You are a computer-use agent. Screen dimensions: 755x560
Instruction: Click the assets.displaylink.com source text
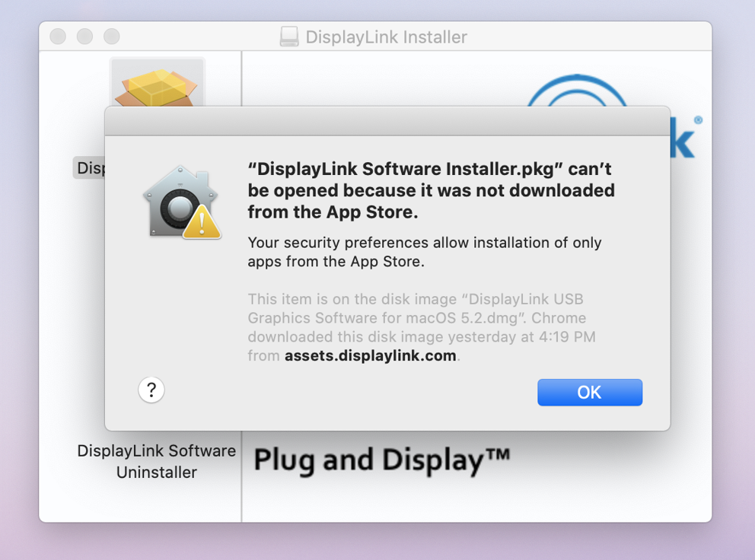(x=371, y=355)
